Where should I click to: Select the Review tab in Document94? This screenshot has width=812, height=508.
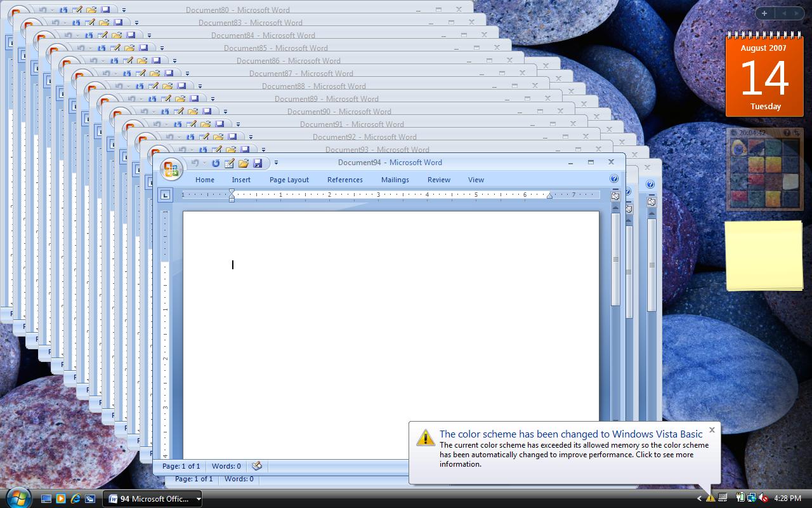[x=439, y=180]
